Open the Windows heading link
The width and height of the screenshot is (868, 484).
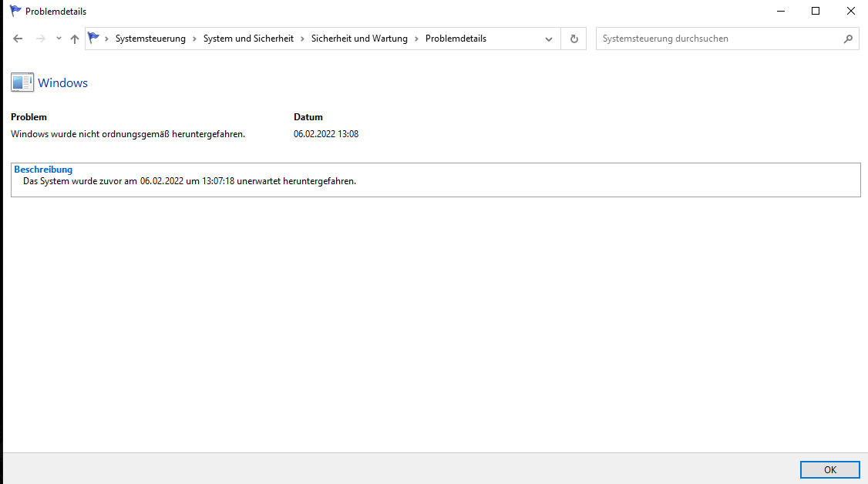[x=63, y=82]
